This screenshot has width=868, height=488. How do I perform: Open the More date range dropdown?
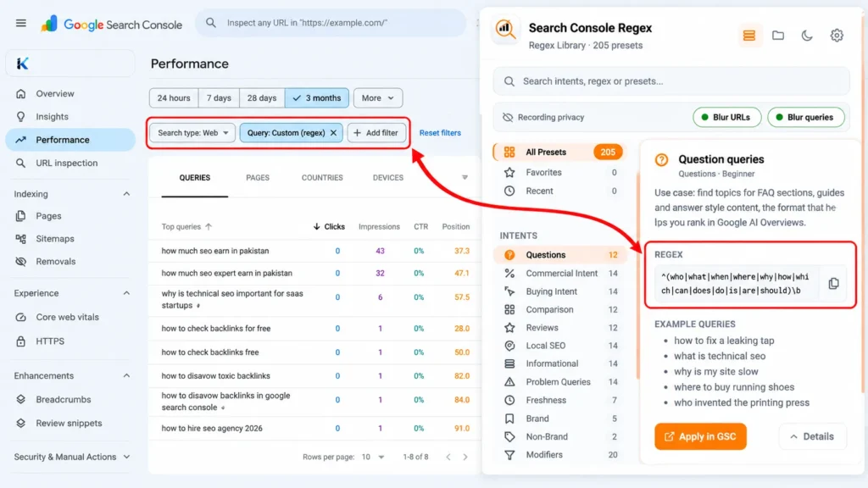point(377,98)
